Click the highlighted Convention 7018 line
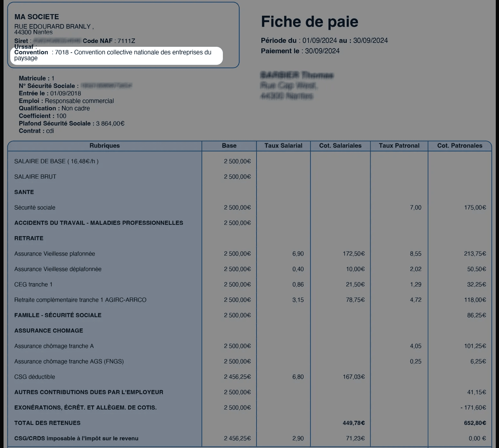Viewport: 499px width, 448px height. [x=117, y=55]
